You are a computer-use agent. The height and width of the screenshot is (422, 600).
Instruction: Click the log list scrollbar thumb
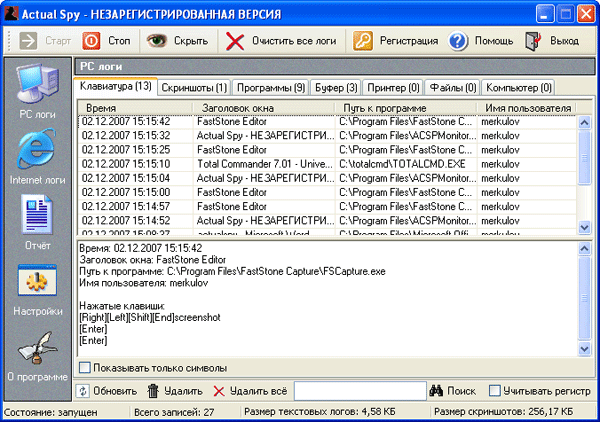[x=584, y=157]
